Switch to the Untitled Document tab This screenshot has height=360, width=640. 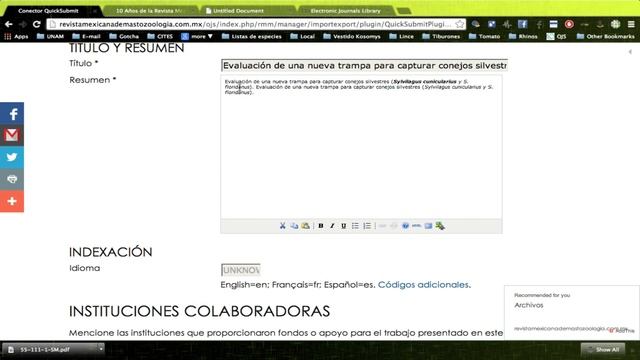pos(238,11)
